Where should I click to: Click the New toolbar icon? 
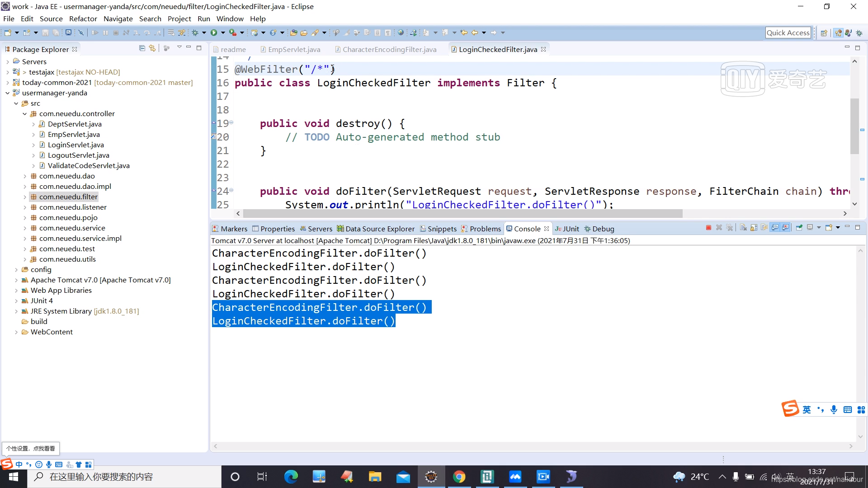pyautogui.click(x=8, y=33)
